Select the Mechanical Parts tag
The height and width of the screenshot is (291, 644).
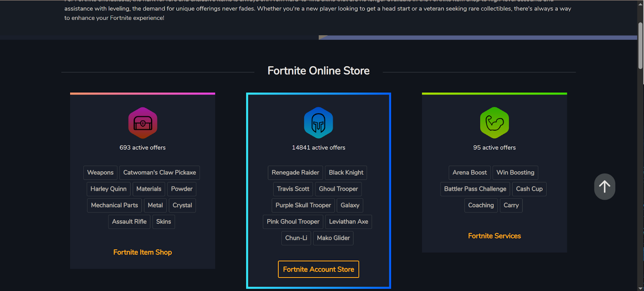(x=114, y=205)
